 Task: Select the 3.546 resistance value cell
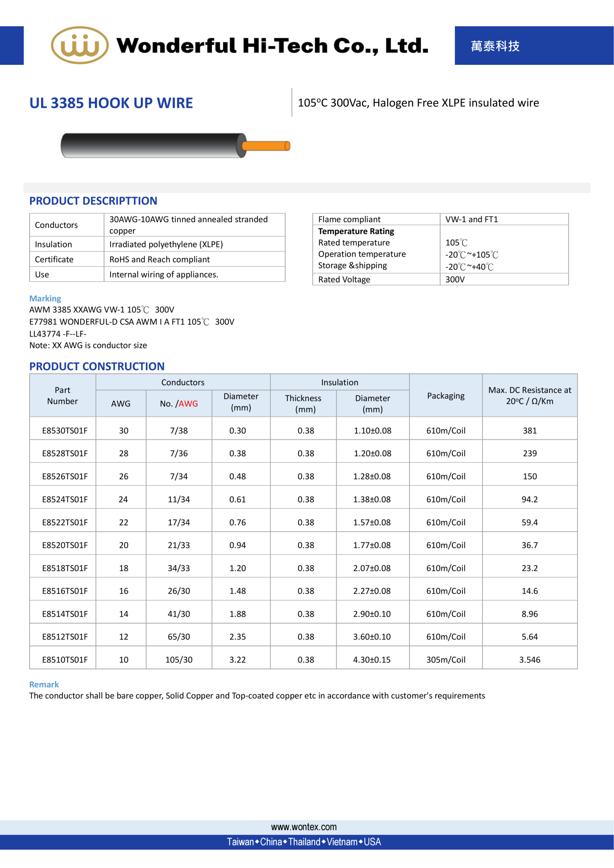530,660
